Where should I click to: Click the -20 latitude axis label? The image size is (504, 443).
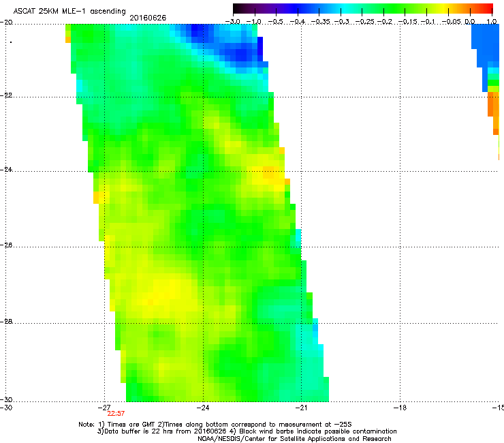coord(6,22)
